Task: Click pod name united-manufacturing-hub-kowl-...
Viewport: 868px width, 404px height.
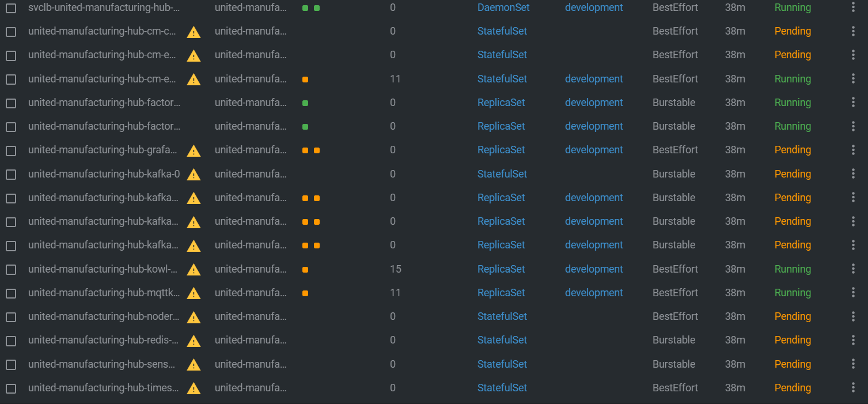Action: click(104, 269)
